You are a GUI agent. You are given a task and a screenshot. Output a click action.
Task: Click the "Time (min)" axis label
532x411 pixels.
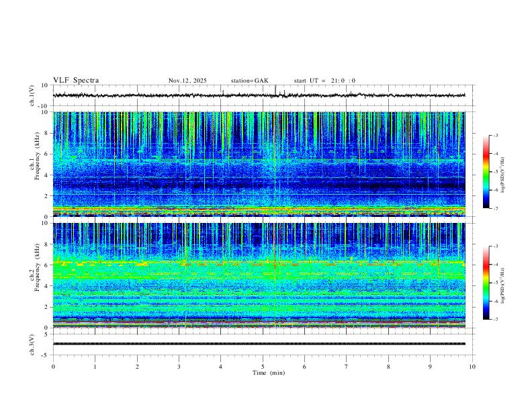(269, 373)
